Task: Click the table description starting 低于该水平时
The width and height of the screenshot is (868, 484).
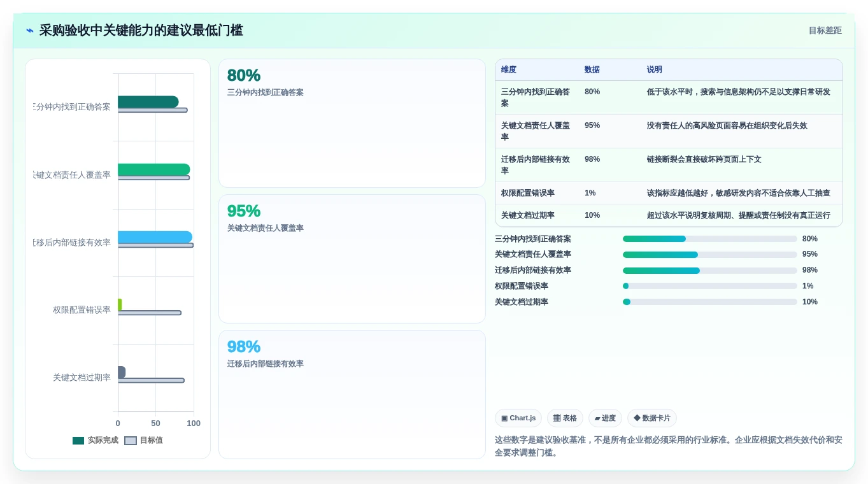Action: [x=739, y=92]
